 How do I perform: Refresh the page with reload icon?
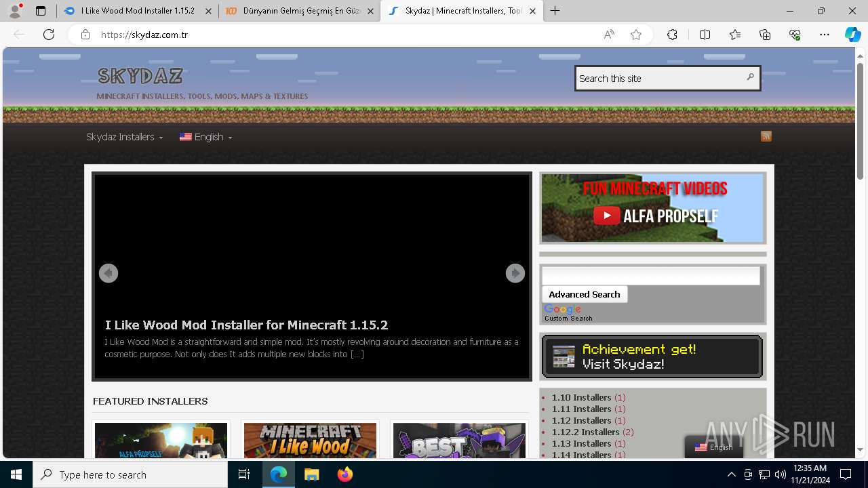49,35
